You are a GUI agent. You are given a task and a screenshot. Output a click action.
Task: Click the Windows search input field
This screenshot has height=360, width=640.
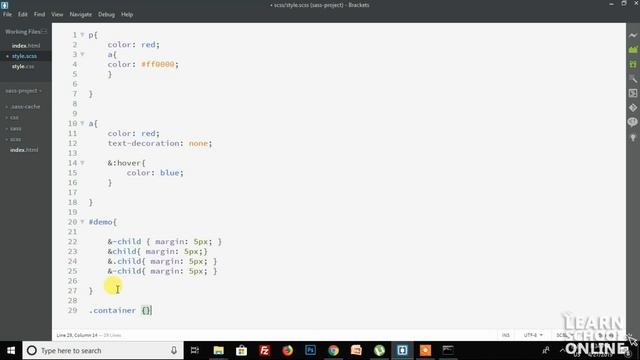point(103,350)
